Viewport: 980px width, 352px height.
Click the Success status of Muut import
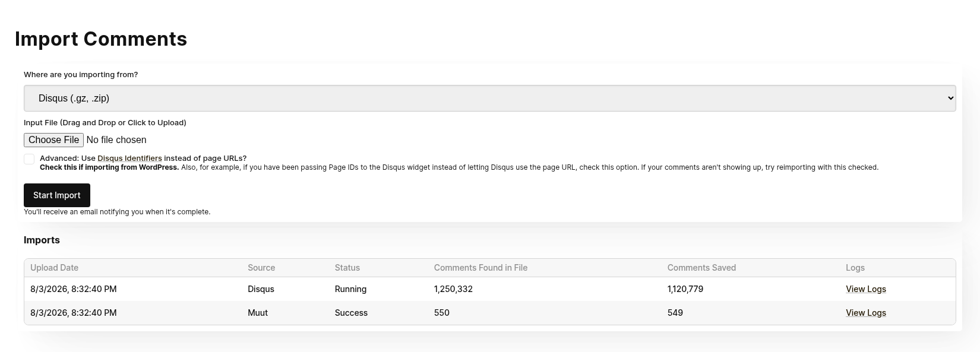(351, 313)
